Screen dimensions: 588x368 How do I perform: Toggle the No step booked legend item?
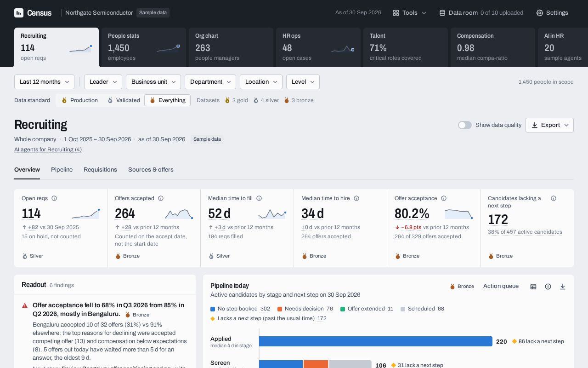[x=240, y=309]
